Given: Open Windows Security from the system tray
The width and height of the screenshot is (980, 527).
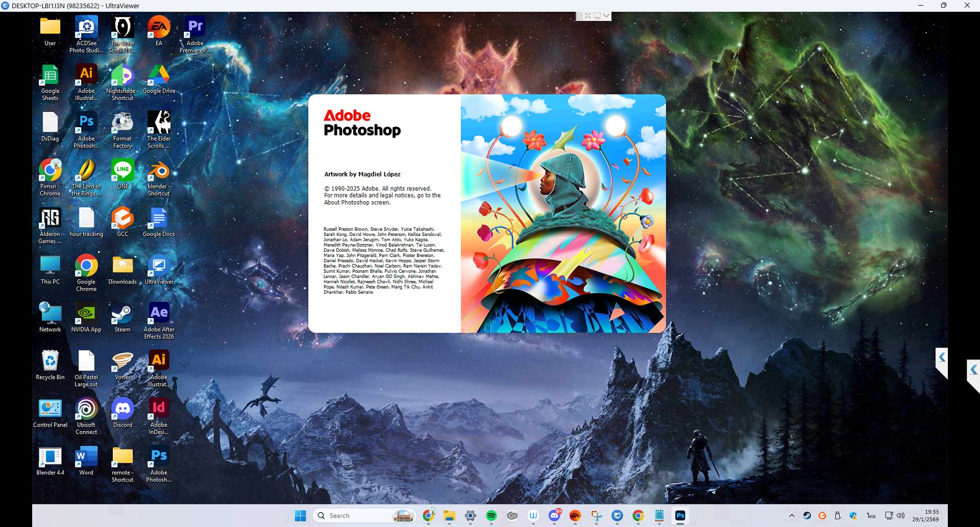Looking at the screenshot, I should click(853, 516).
